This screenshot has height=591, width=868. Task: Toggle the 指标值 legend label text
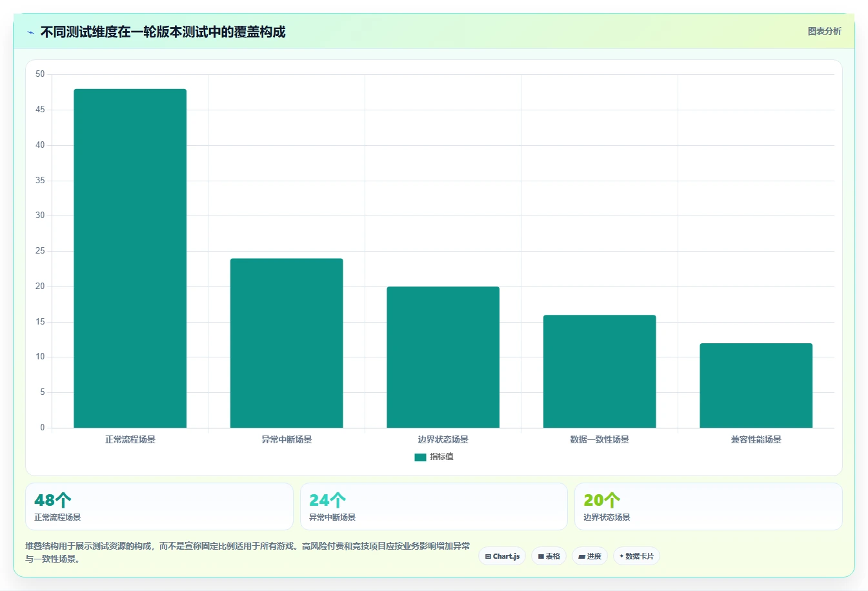pos(441,457)
